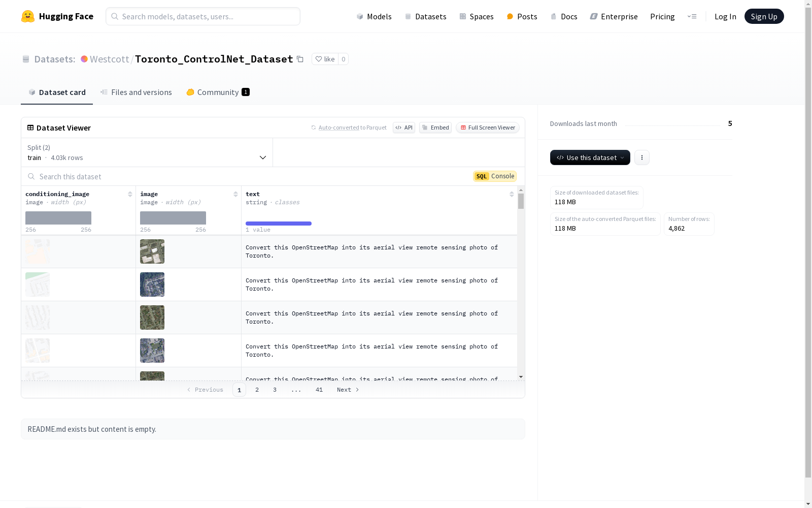
Task: Open the Community tab
Action: point(218,92)
